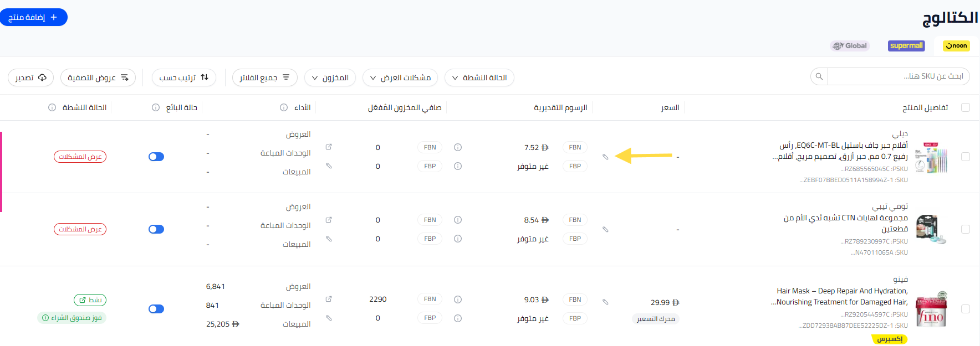Open the مشكلات العرض dropdown

pos(400,78)
